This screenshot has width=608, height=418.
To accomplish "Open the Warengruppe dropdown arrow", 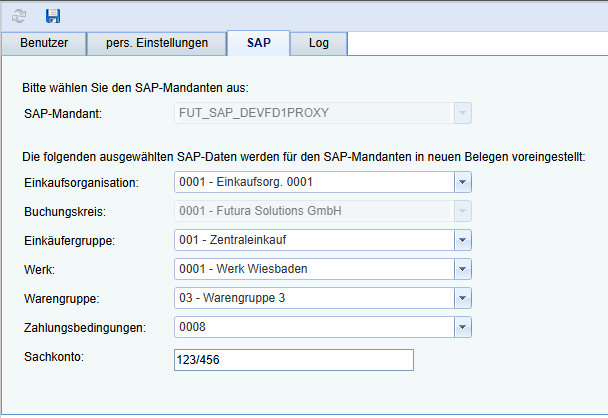I will [462, 298].
